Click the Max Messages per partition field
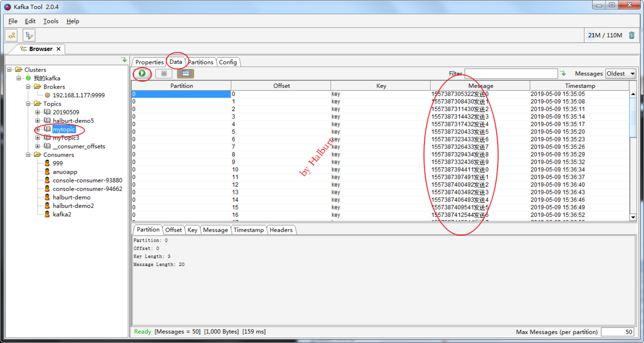This screenshot has width=644, height=343. [x=618, y=332]
